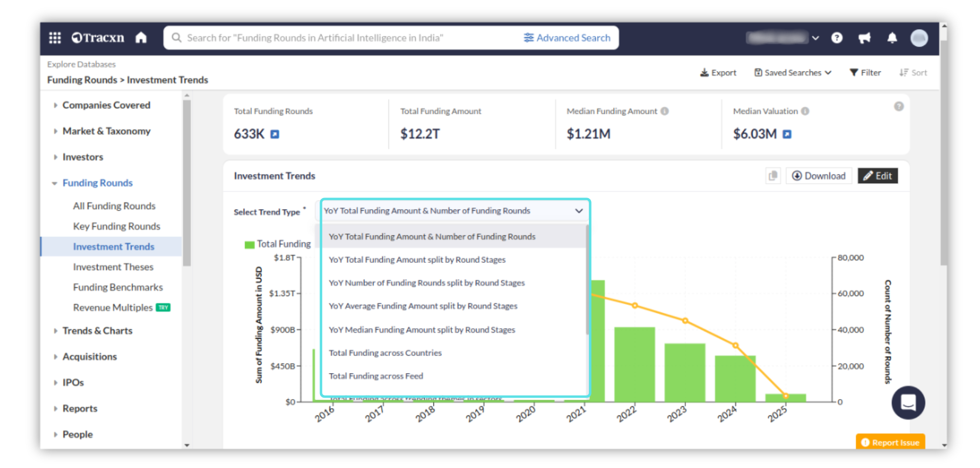
Task: Collapse the Funding Rounds section
Action: [97, 183]
